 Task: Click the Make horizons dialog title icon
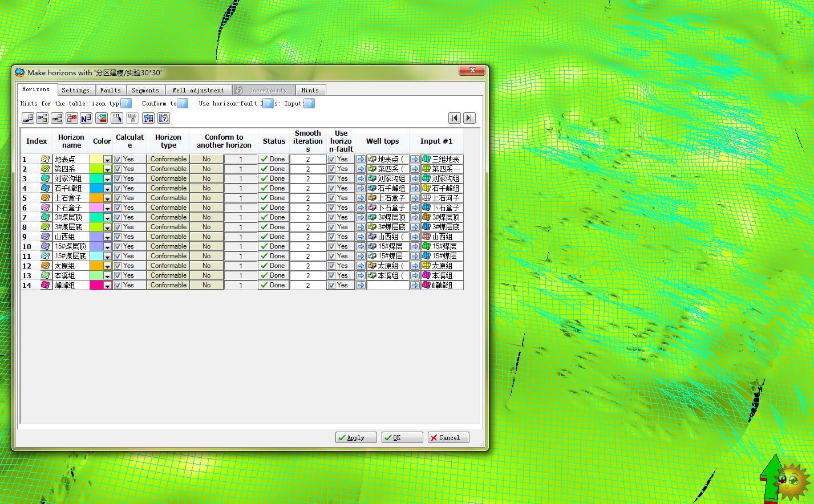20,72
